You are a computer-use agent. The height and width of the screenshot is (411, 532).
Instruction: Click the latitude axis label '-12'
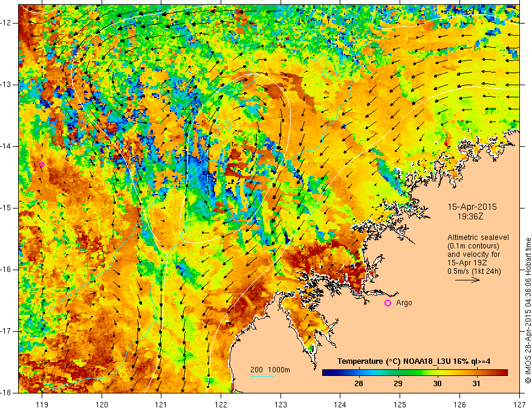pyautogui.click(x=7, y=23)
